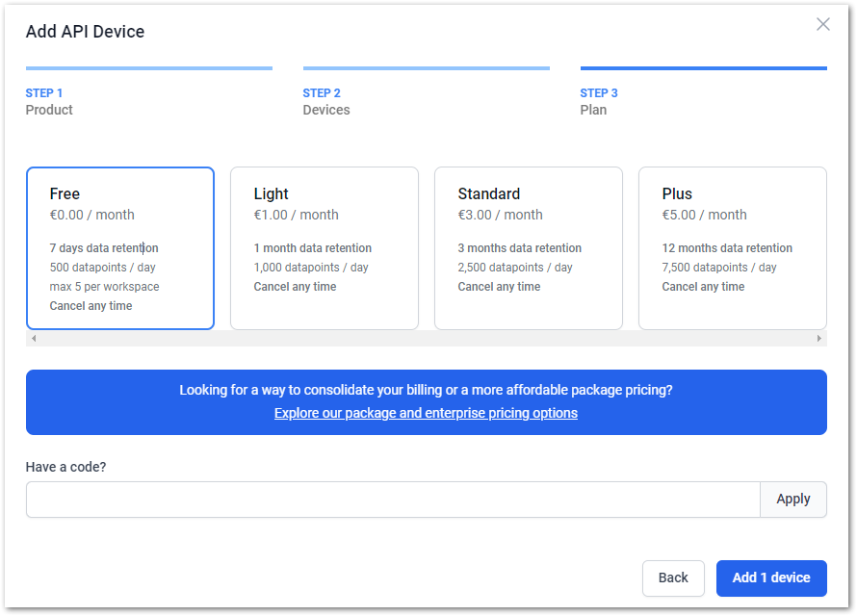Confirm with Add 1 device button

pos(771,577)
